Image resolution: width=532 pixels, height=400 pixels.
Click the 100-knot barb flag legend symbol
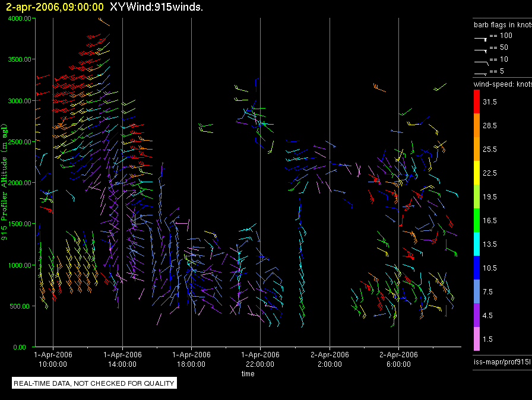coord(481,39)
